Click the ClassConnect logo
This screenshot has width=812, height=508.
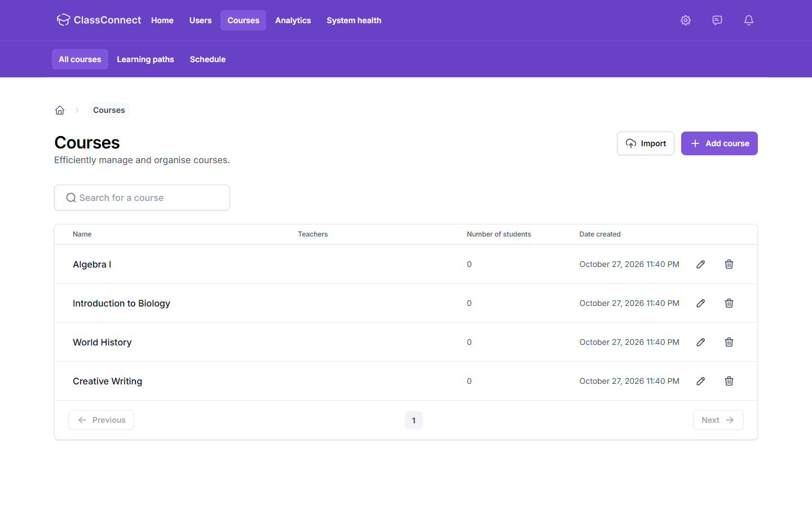coord(99,20)
